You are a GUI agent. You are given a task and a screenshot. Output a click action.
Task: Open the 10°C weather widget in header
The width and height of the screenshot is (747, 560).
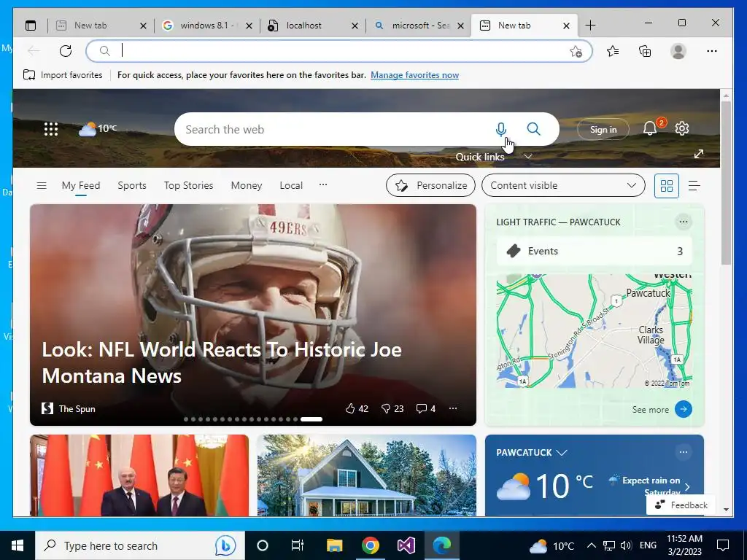pos(98,128)
